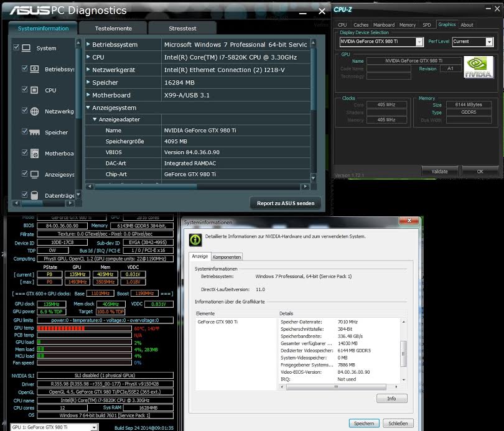Viewport: 504px width, 431px height.
Task: Click the X99-A/USB 3.1 motherboard value
Action: coord(187,95)
